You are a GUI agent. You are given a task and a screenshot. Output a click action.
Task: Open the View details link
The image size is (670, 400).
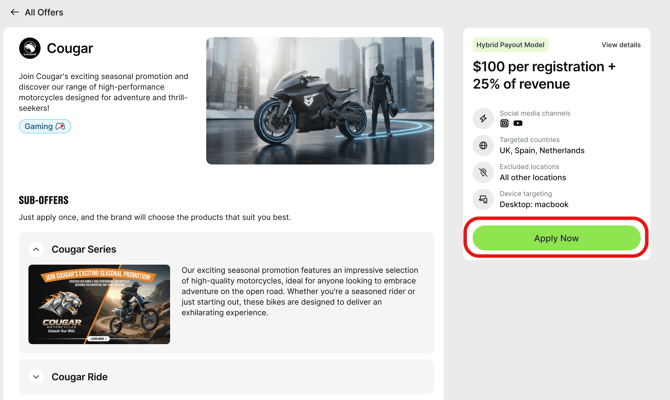tap(621, 45)
